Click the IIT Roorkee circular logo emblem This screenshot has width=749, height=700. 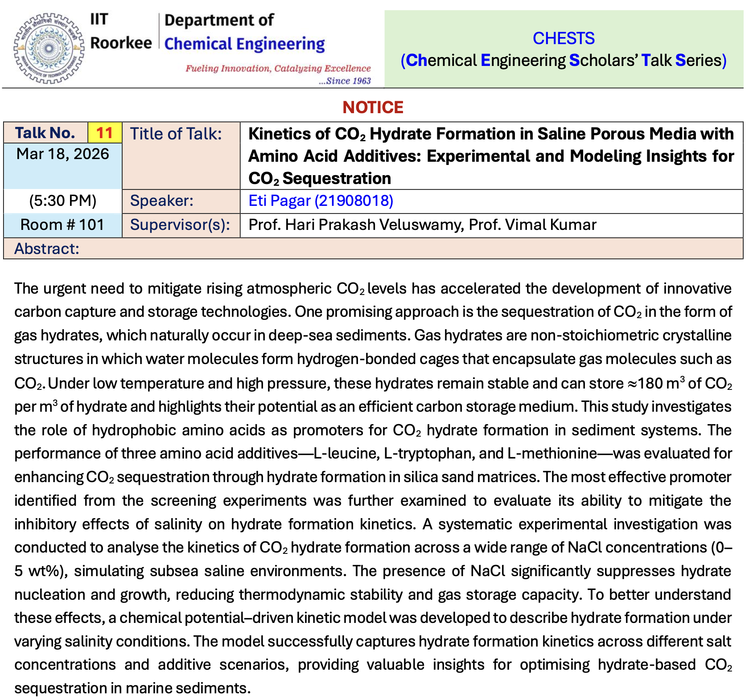(49, 48)
